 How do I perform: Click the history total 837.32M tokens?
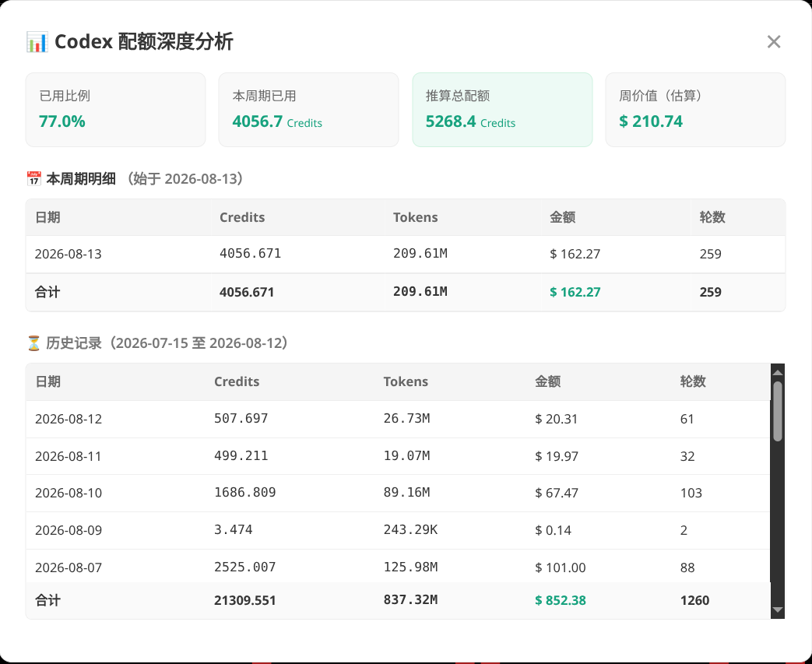(410, 600)
